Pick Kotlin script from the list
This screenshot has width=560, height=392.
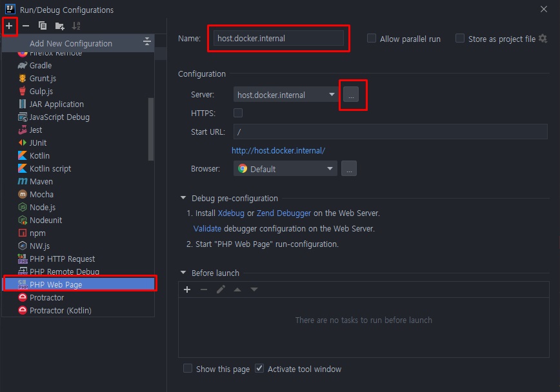click(x=79, y=168)
